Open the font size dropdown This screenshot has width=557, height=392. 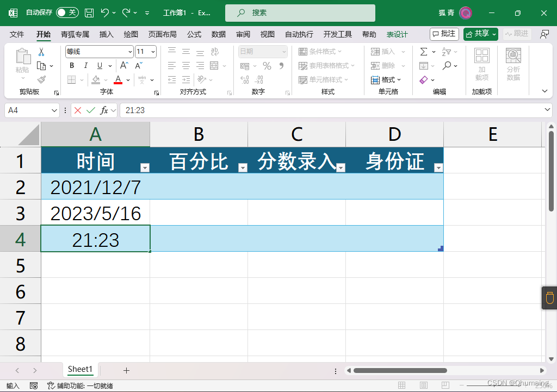(x=152, y=52)
